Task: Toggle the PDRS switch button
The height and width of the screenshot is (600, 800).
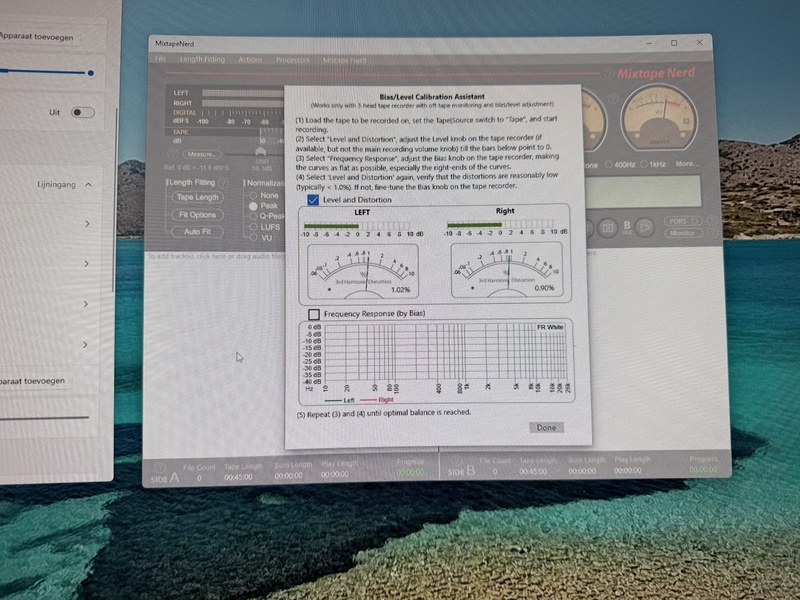Action: point(683,221)
